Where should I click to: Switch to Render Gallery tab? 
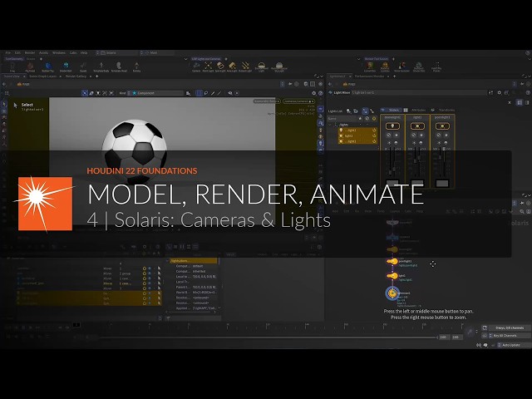76,76
